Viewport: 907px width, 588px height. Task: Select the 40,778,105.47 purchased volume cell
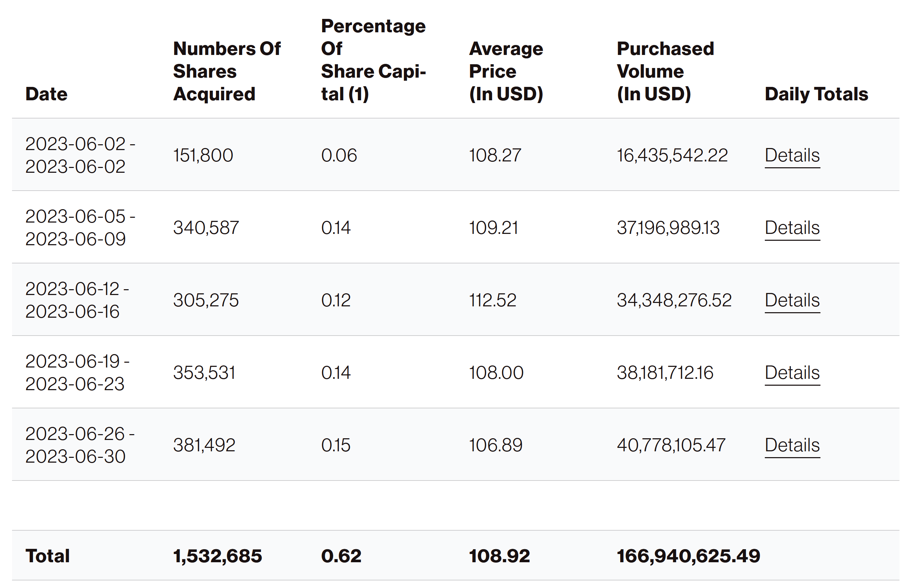tap(671, 445)
